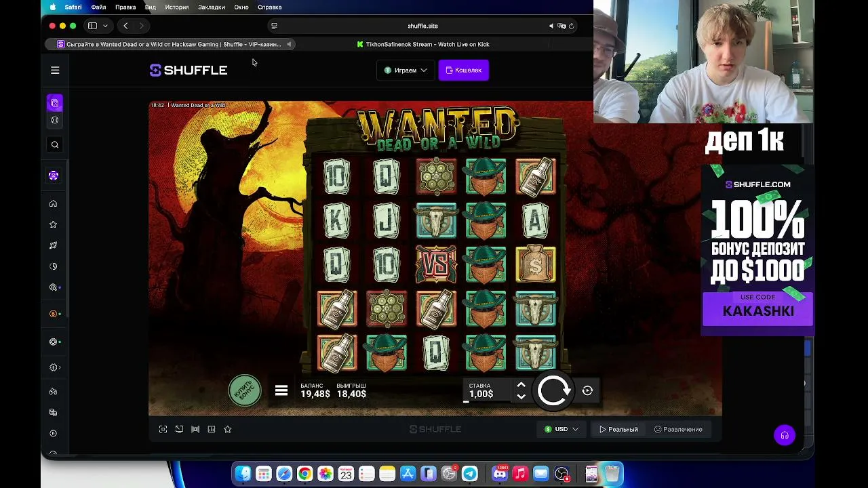Toggle theater mode below the game

coord(195,429)
